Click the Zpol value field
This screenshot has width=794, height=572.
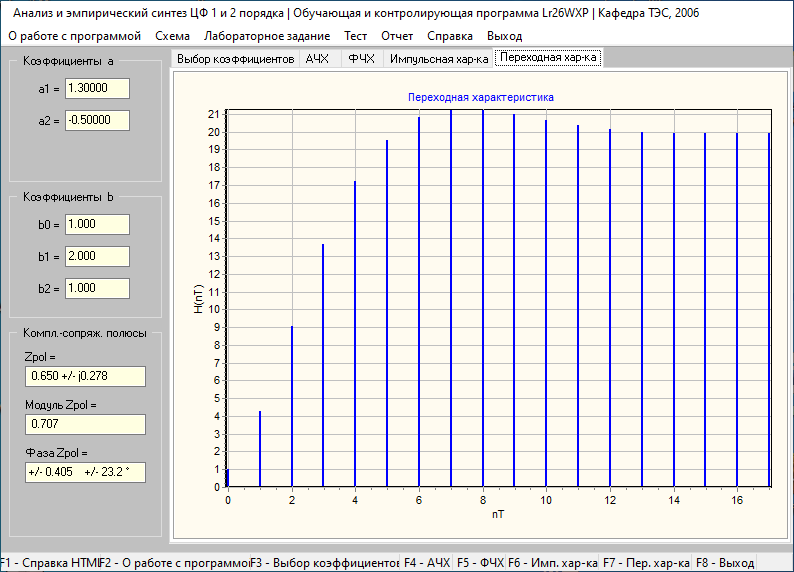(x=85, y=376)
